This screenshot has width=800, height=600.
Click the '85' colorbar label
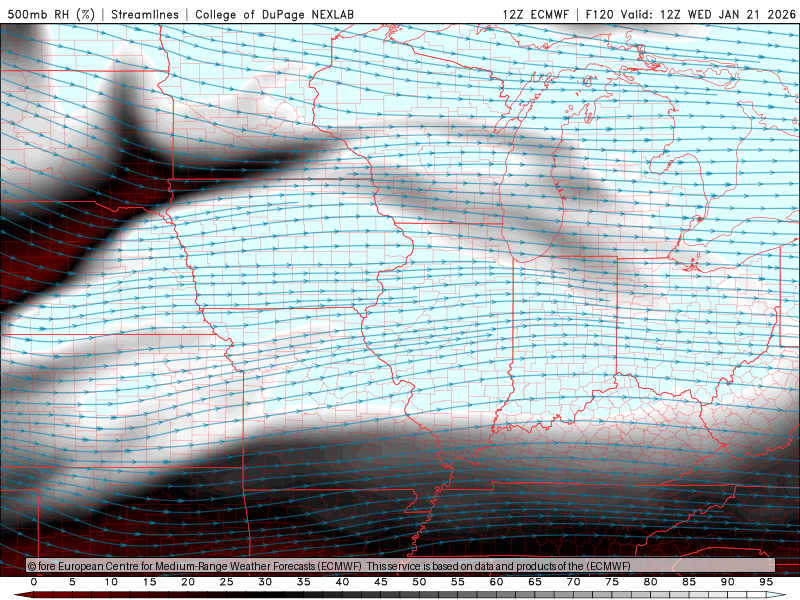[x=689, y=582]
